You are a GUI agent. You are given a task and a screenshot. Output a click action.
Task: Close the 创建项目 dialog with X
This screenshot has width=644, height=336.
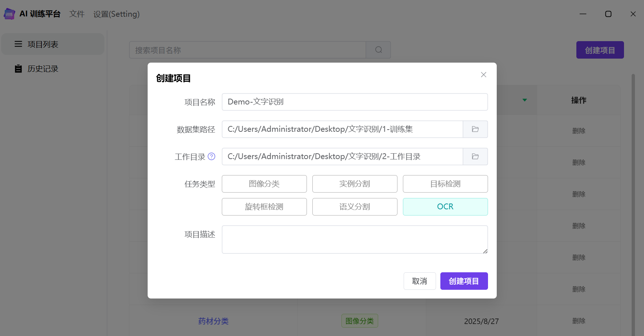click(x=483, y=75)
